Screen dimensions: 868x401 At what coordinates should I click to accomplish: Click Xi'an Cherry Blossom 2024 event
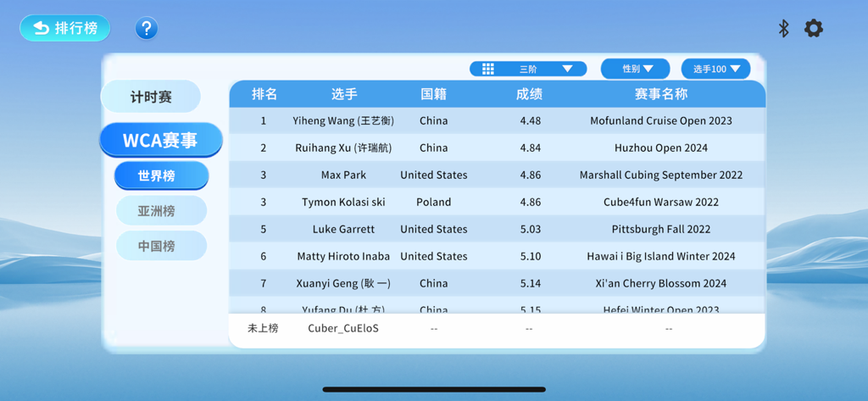661,283
